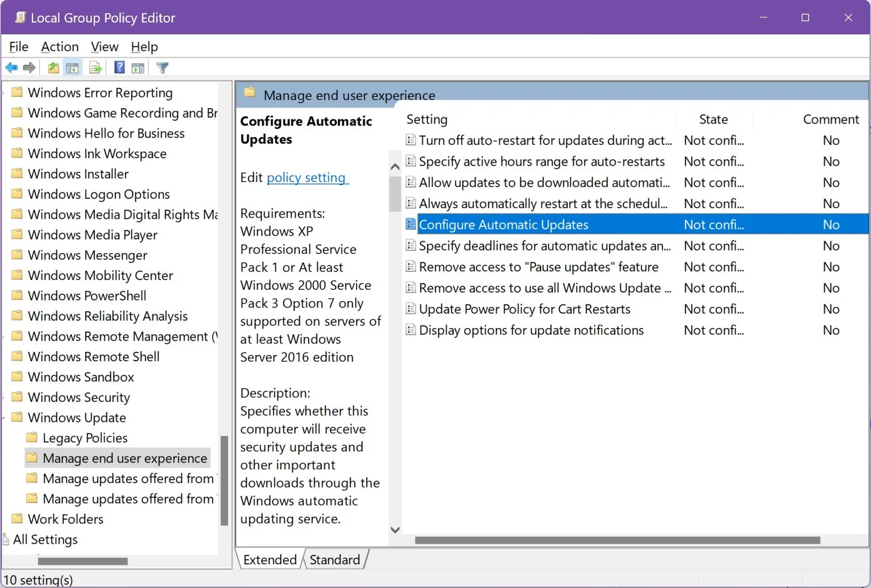The width and height of the screenshot is (871, 588).
Task: Click the Filter funnel toolbar icon
Action: coord(162,67)
